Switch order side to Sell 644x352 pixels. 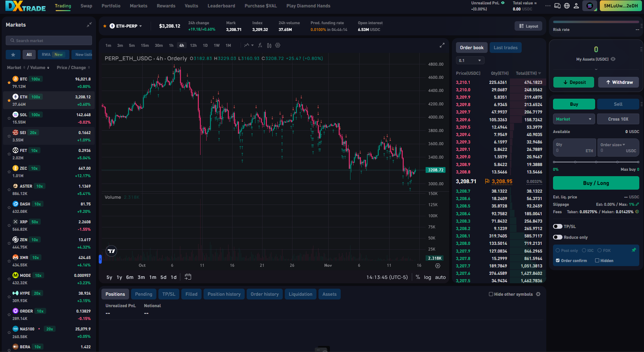(x=618, y=104)
